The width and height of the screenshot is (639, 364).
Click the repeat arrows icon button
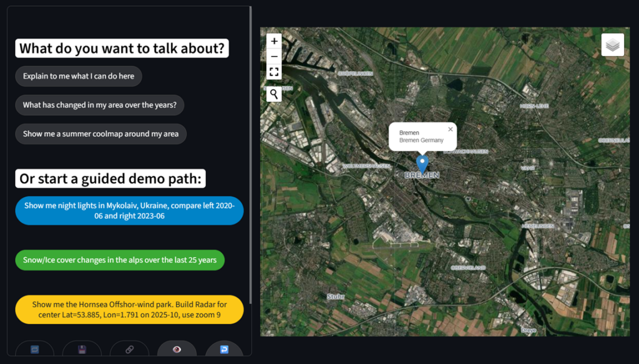click(x=34, y=350)
